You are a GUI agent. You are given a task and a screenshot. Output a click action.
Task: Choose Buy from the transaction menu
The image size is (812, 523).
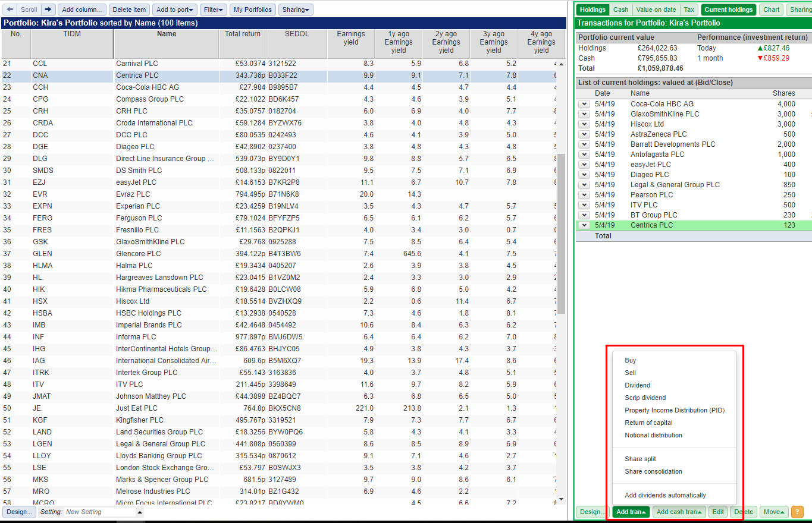(630, 360)
